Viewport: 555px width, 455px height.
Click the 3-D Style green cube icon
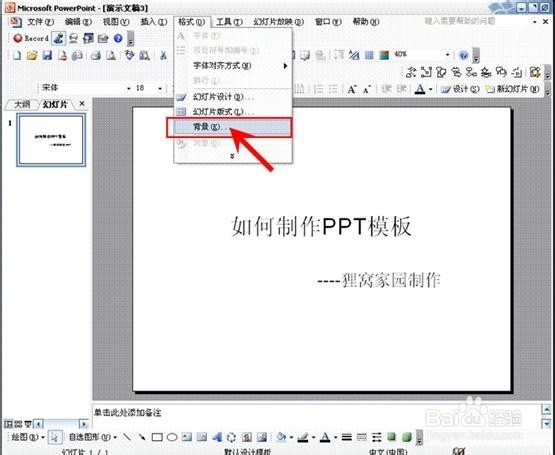(x=407, y=437)
